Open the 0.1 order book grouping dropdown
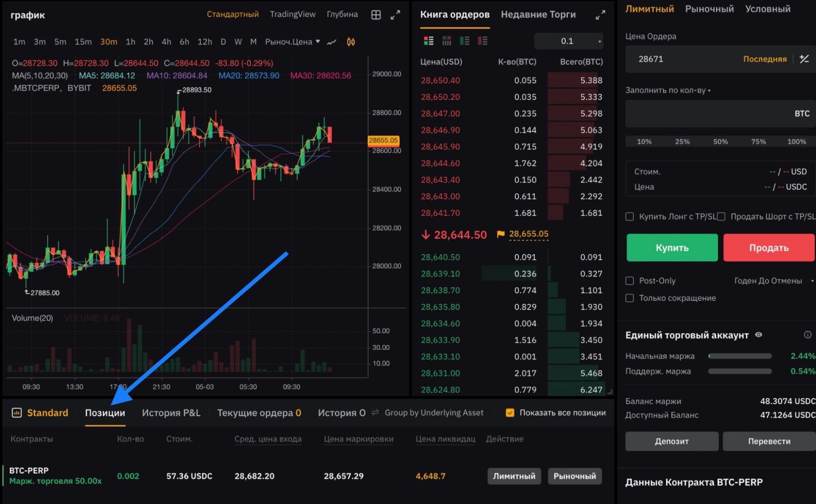Screen dimensions: 816x504 (x=569, y=41)
